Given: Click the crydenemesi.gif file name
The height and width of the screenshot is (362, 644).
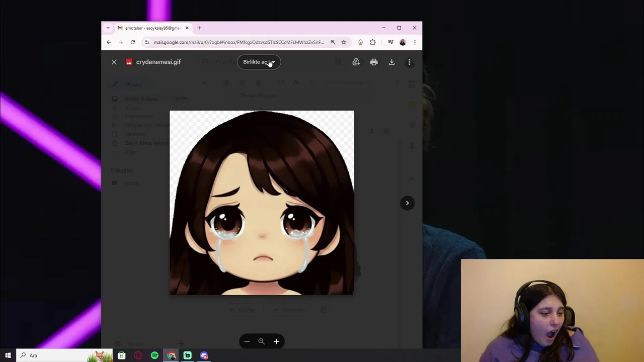Looking at the screenshot, I should 158,62.
